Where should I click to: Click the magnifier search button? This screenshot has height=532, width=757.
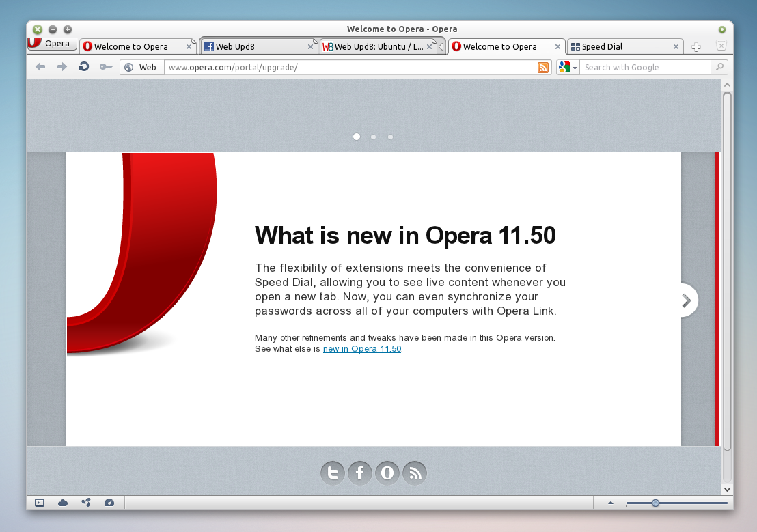click(719, 67)
